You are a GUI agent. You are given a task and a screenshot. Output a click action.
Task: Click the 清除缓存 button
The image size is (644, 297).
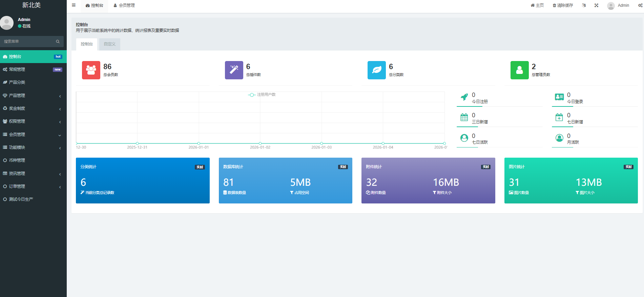pyautogui.click(x=563, y=5)
